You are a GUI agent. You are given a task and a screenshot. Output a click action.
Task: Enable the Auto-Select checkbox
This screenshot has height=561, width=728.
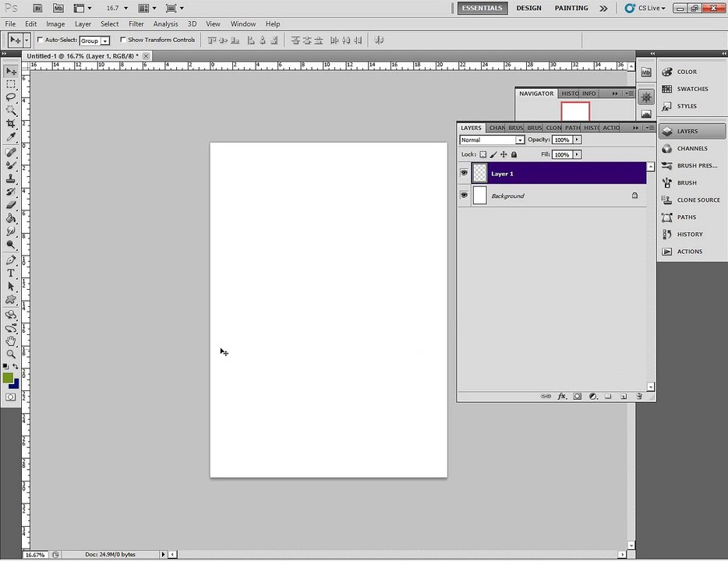point(40,40)
